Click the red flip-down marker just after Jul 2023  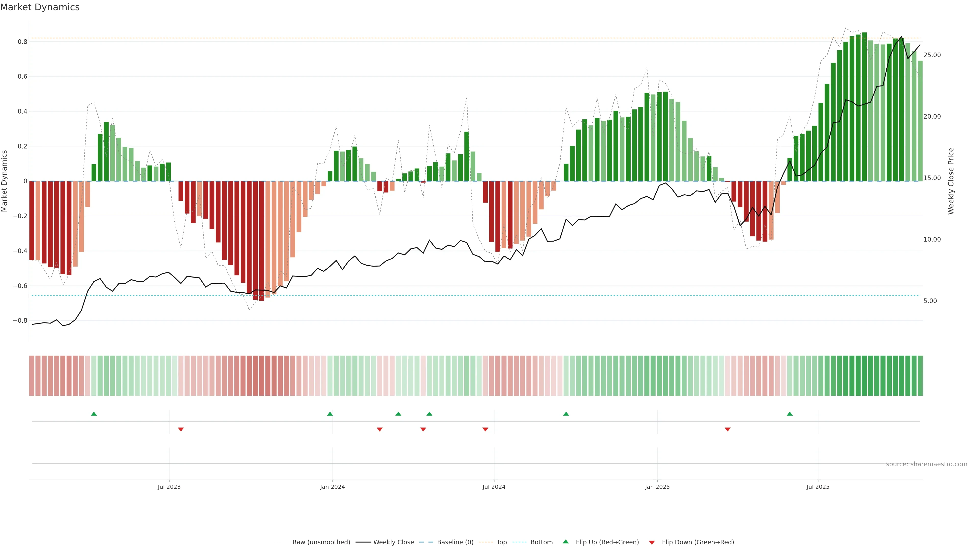point(181,429)
